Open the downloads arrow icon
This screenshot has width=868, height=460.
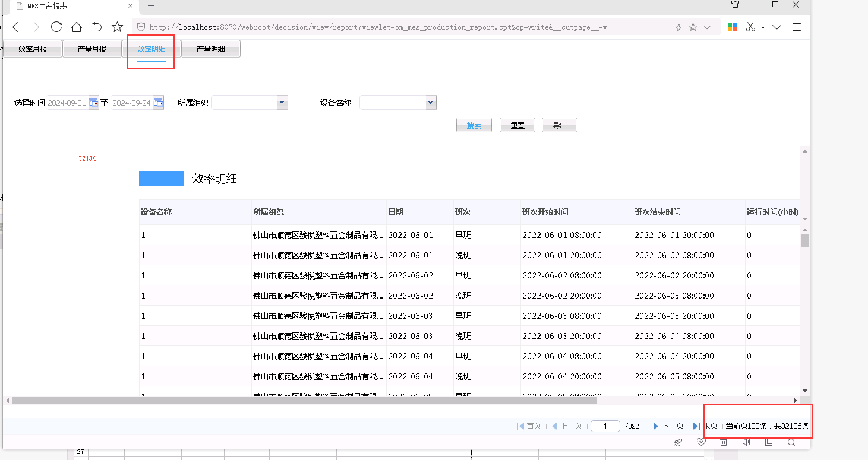coord(777,27)
